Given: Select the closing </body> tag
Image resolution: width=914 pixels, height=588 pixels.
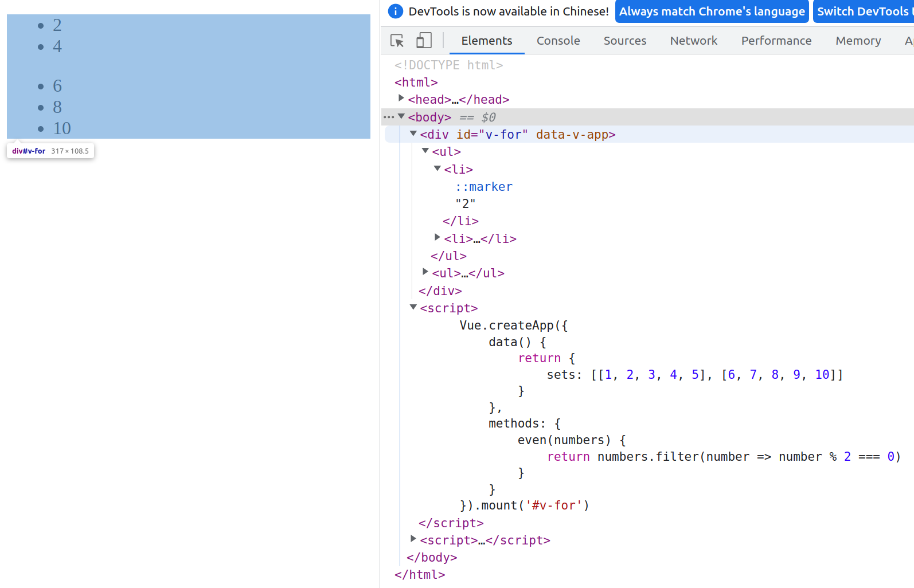Looking at the screenshot, I should pos(432,558).
